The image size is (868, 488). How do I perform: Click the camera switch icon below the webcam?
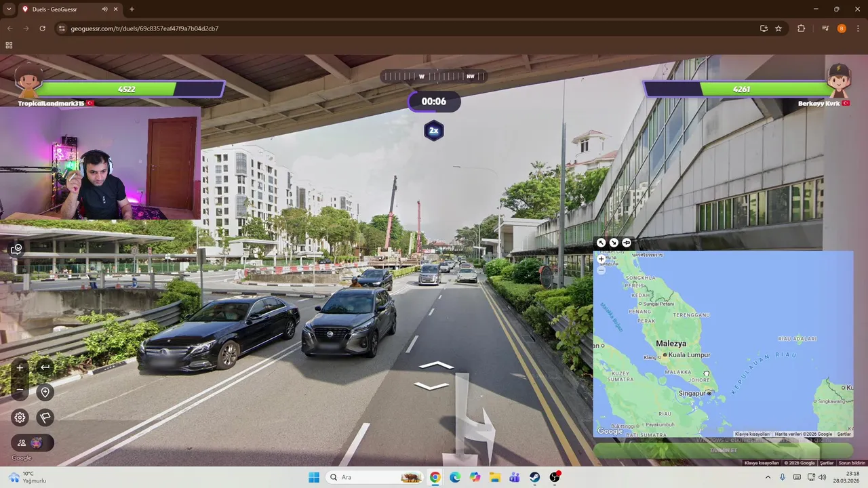click(16, 249)
